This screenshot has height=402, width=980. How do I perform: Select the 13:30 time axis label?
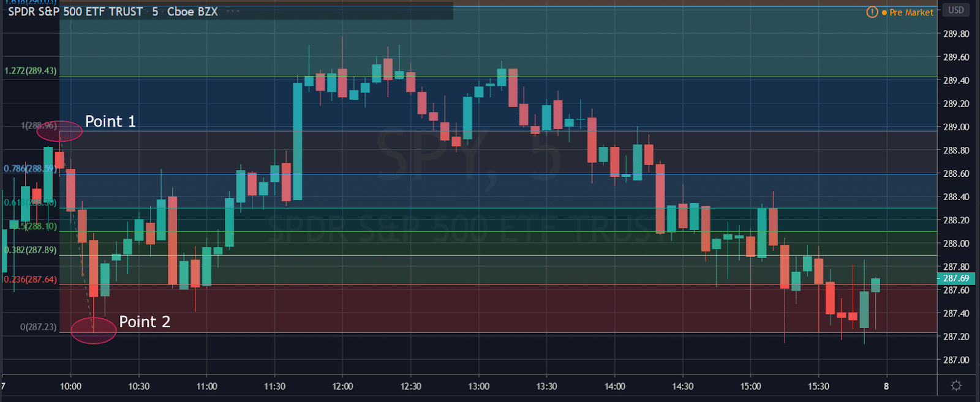pyautogui.click(x=546, y=386)
